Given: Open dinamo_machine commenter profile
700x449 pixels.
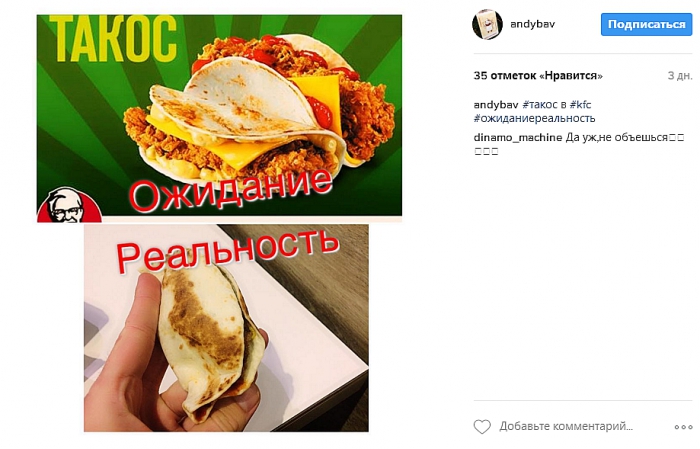Looking at the screenshot, I should click(517, 137).
